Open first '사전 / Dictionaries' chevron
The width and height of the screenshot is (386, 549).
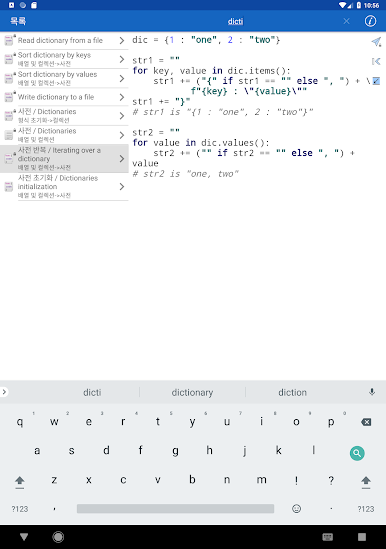[x=122, y=116]
